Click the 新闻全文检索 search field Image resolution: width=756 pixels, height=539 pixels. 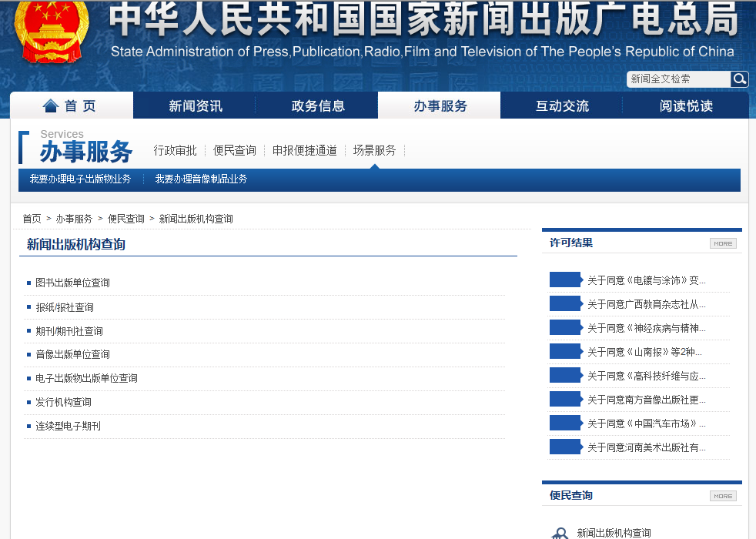pyautogui.click(x=679, y=79)
